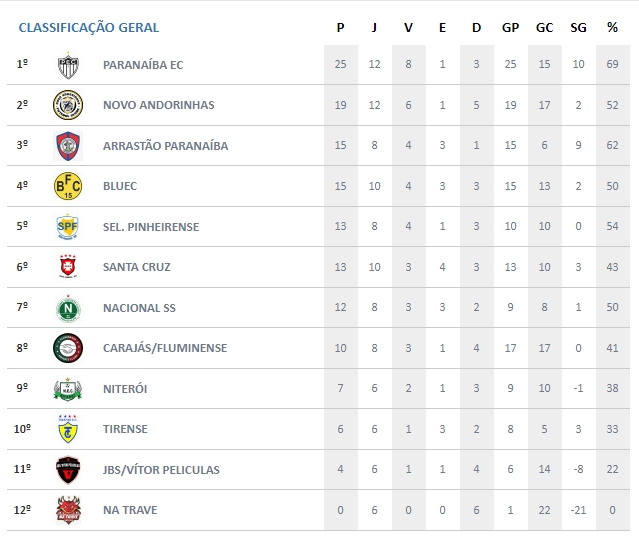Screen dimensions: 639x549
Task: Click the Tirense team crest
Action: point(67,429)
